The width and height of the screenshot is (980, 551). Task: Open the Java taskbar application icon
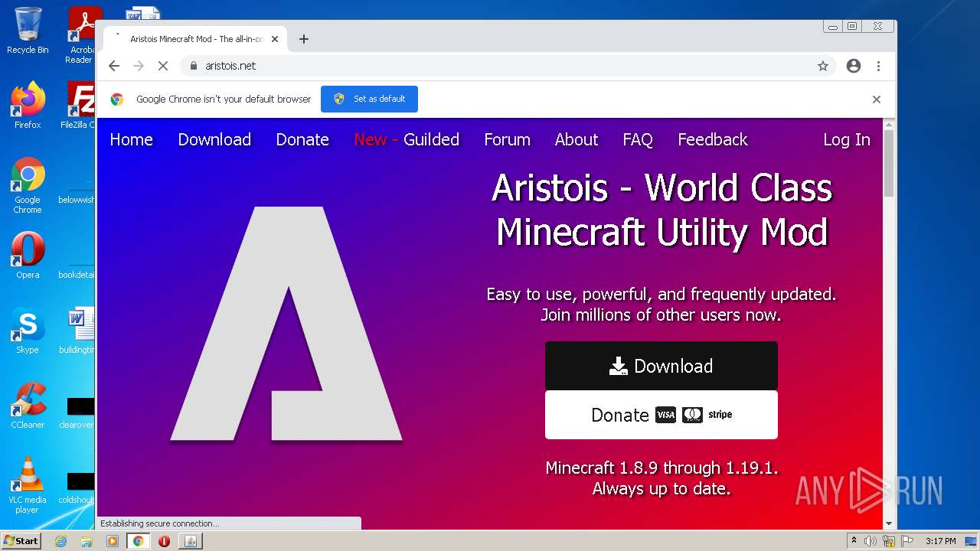click(191, 541)
